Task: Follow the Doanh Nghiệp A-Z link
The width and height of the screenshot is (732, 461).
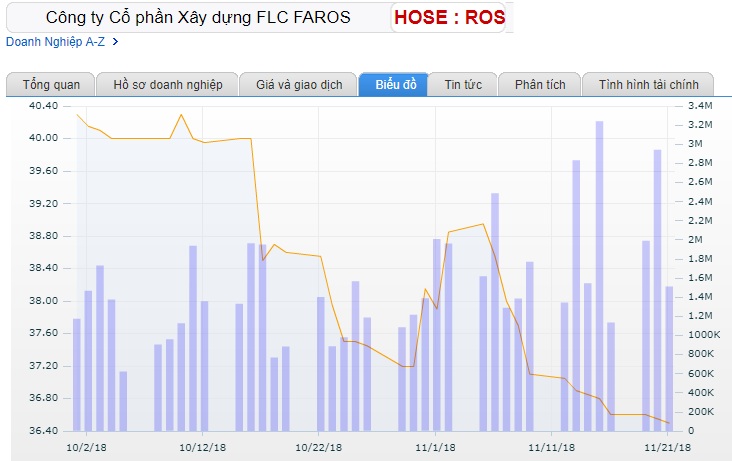Action: pos(56,42)
